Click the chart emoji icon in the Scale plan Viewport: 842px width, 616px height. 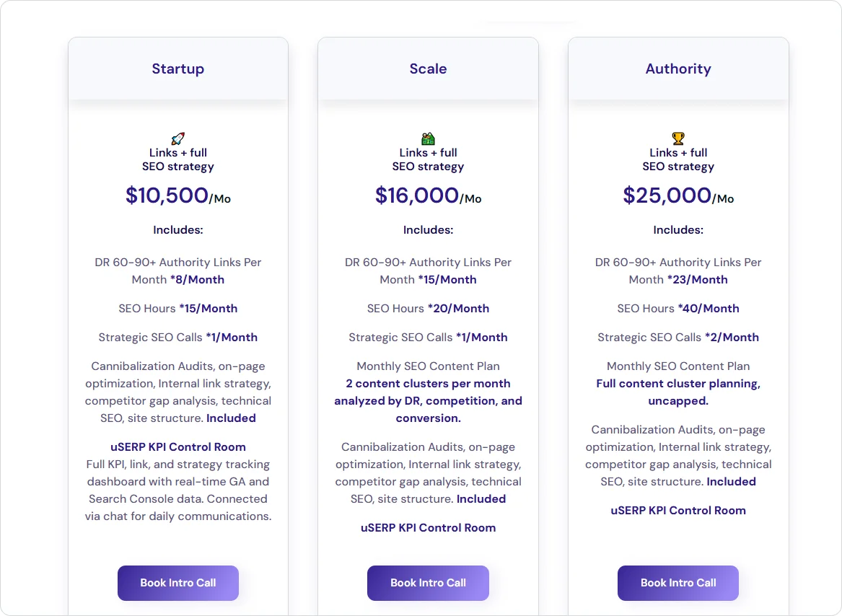pyautogui.click(x=428, y=138)
